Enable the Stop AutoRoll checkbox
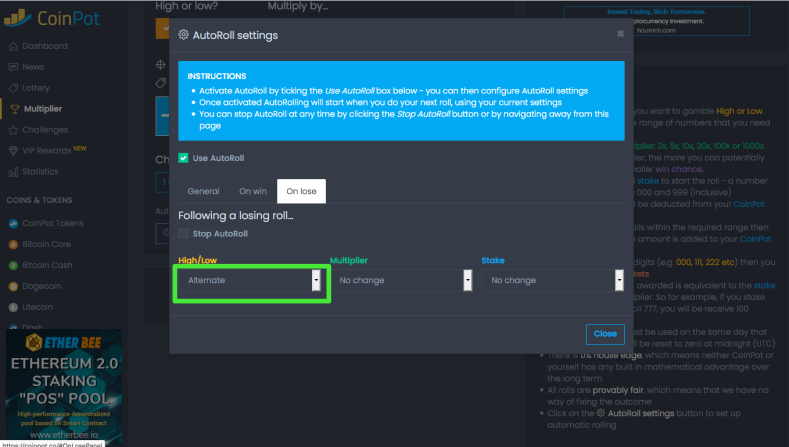 click(183, 234)
